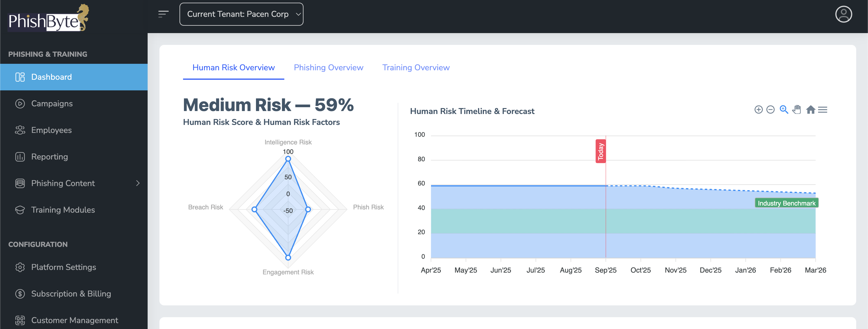Click the chart zoom in icon
The image size is (868, 329).
coord(758,110)
